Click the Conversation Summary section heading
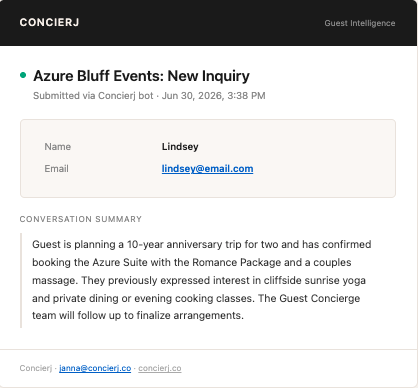418x388 pixels. [81, 219]
